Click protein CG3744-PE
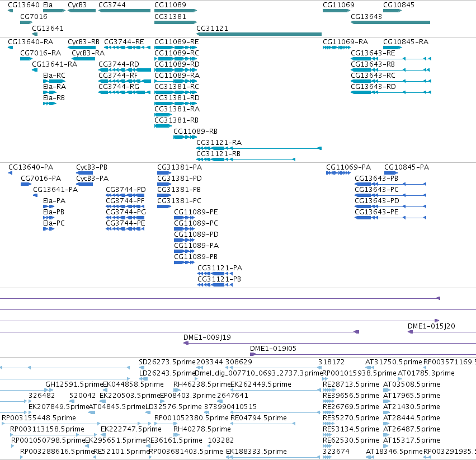 [x=125, y=229]
